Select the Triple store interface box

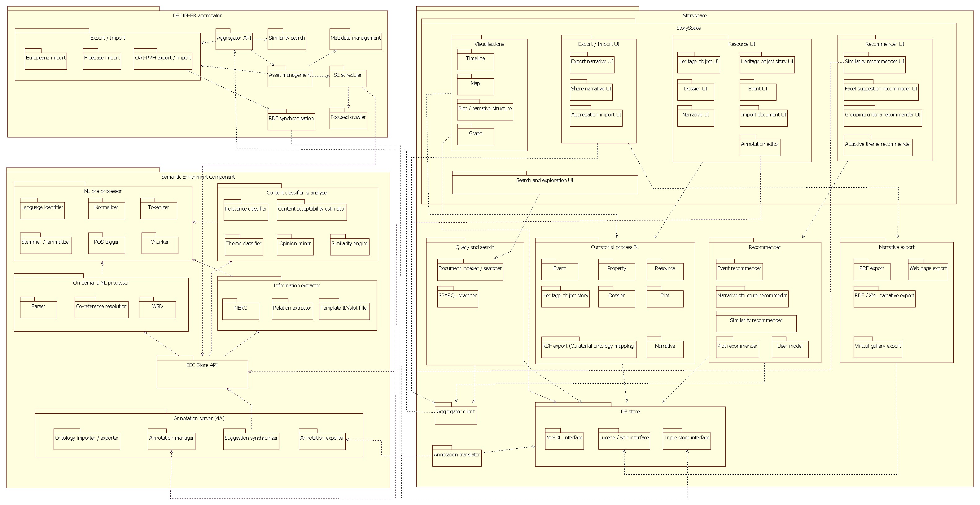click(x=686, y=441)
